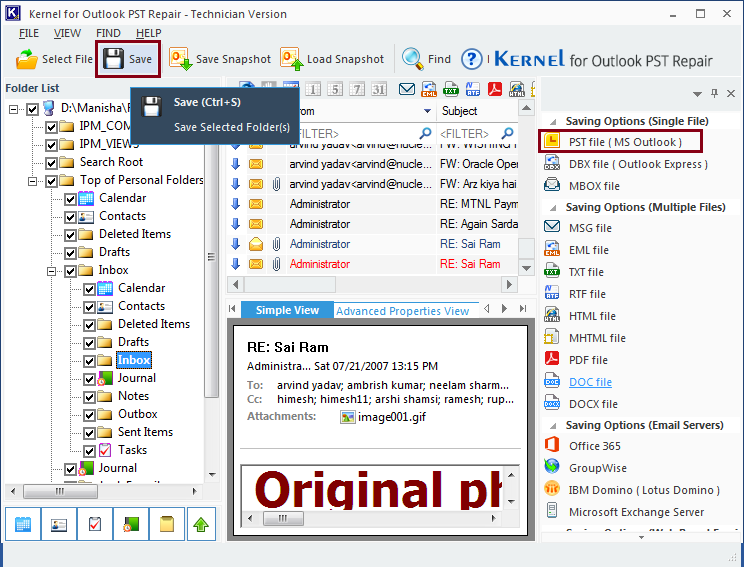Click the Save floppy disk button

click(128, 59)
